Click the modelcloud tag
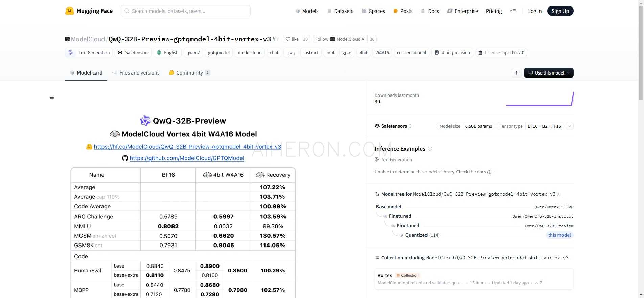 250,52
